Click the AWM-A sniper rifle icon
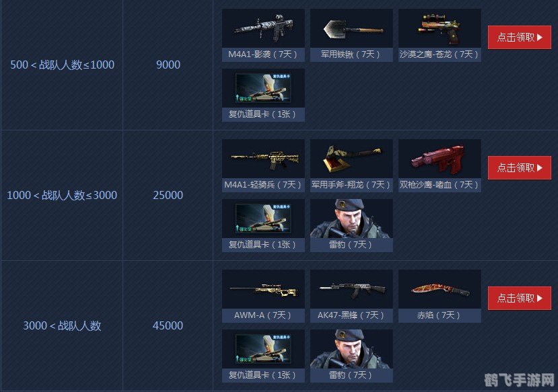The image size is (558, 392). [x=263, y=289]
